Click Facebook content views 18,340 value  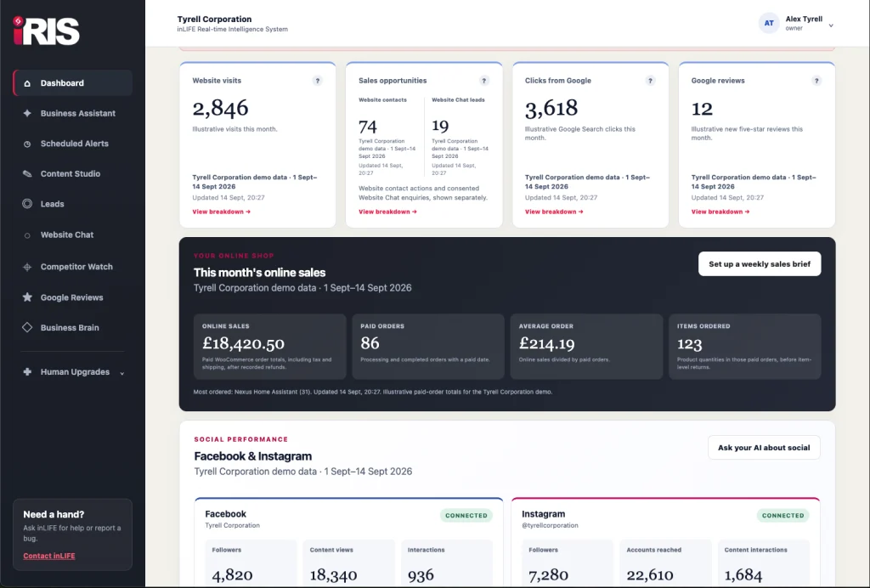coord(333,574)
